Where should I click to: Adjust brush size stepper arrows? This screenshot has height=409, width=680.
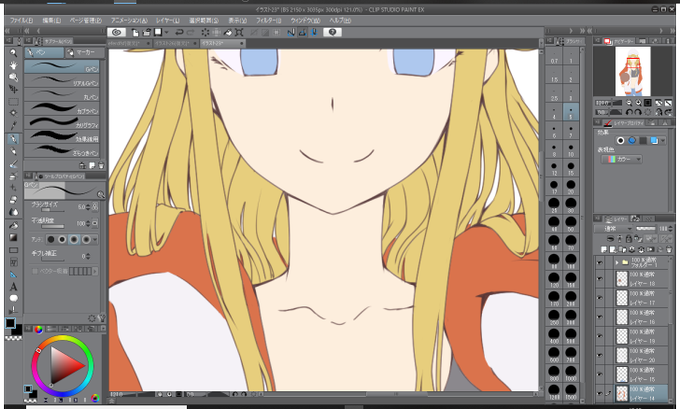coord(88,207)
